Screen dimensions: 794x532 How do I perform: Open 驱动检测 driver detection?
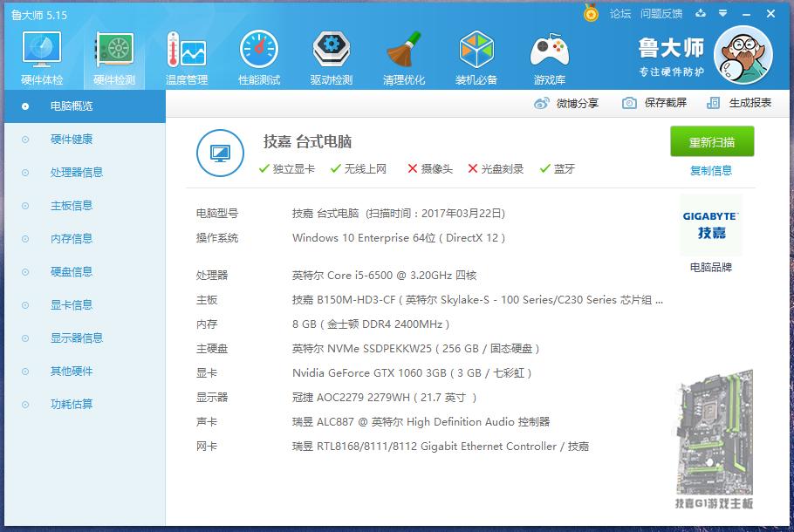tap(331, 57)
